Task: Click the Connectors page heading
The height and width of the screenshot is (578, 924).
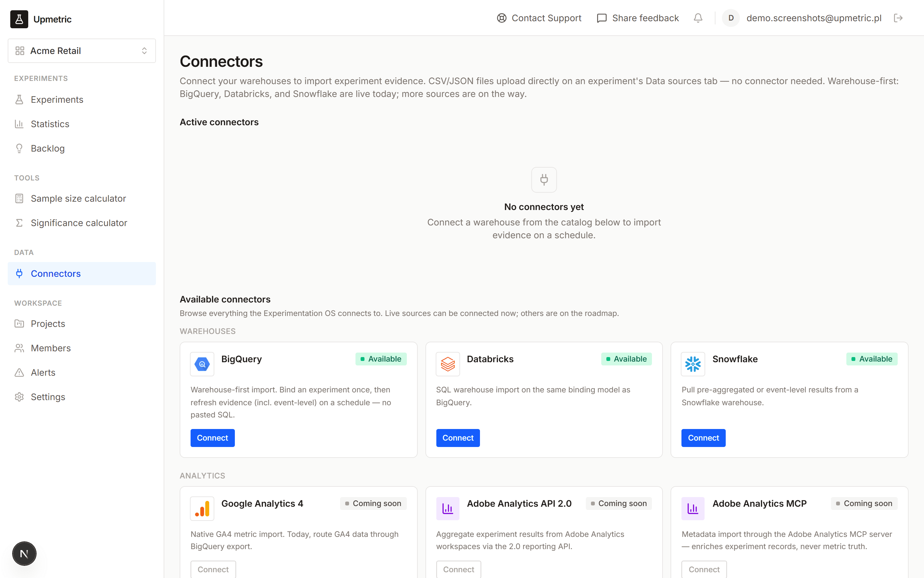Action: pos(221,62)
